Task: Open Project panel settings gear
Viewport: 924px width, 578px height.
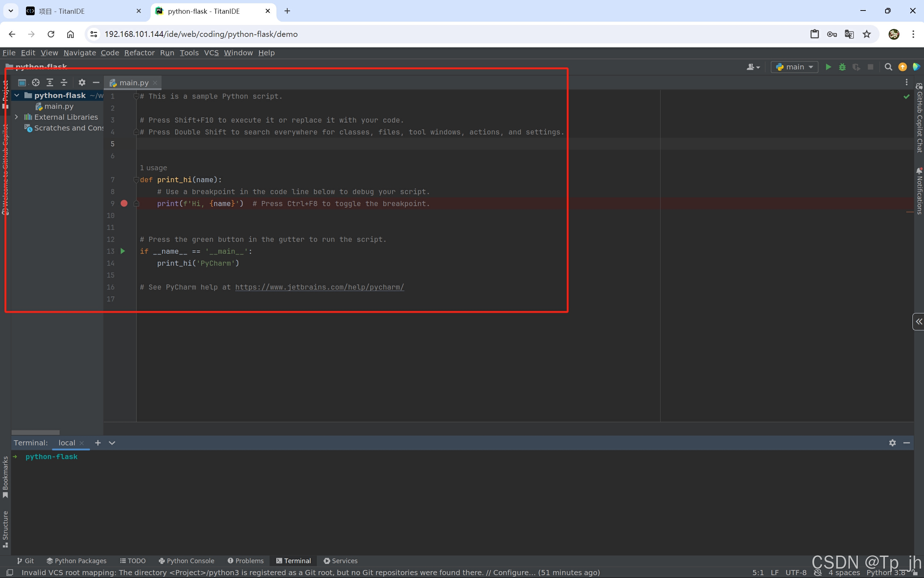Action: point(82,82)
